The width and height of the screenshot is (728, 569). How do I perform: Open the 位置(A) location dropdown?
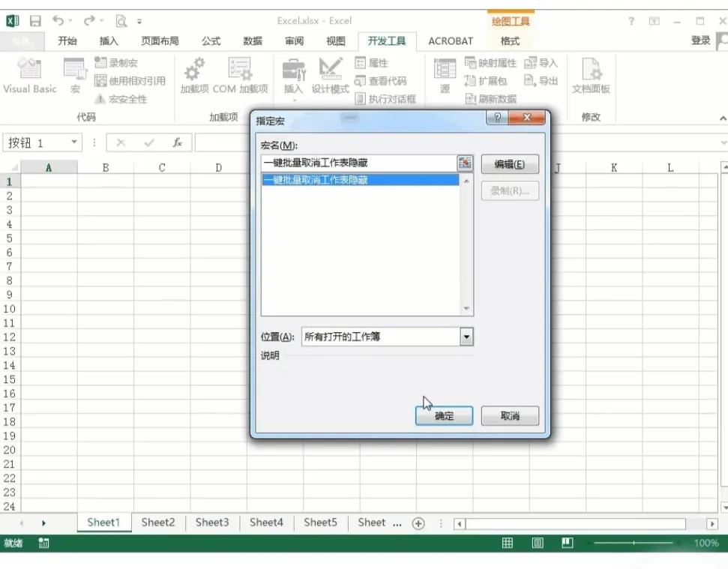pos(466,337)
